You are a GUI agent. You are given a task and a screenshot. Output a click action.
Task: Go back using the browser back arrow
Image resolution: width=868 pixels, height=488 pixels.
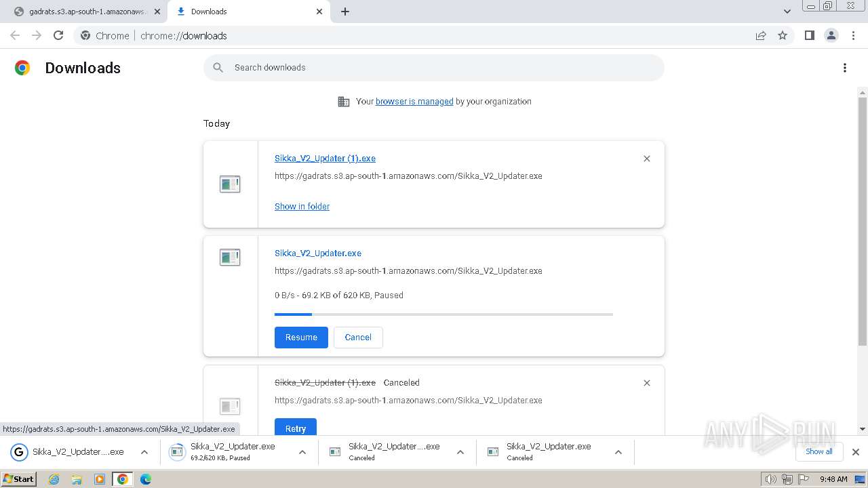15,36
